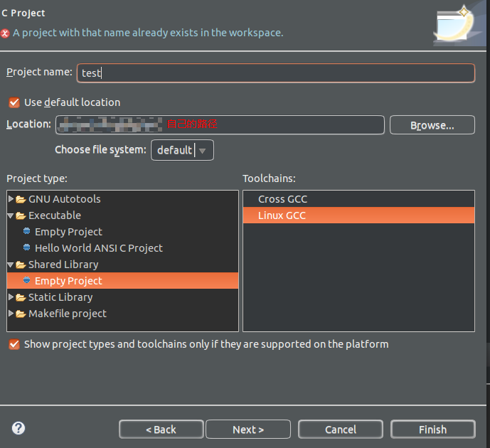Expand the GNU Autotools tree node

click(x=11, y=198)
